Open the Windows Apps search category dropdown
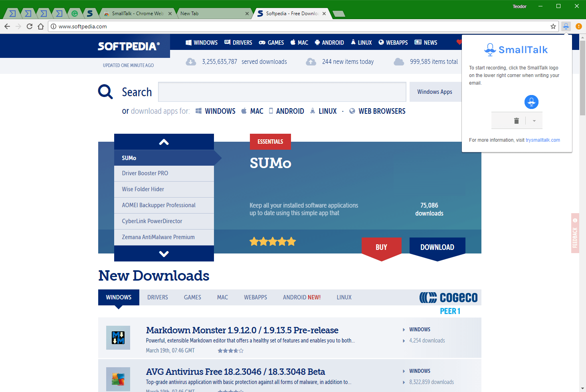 (x=435, y=92)
